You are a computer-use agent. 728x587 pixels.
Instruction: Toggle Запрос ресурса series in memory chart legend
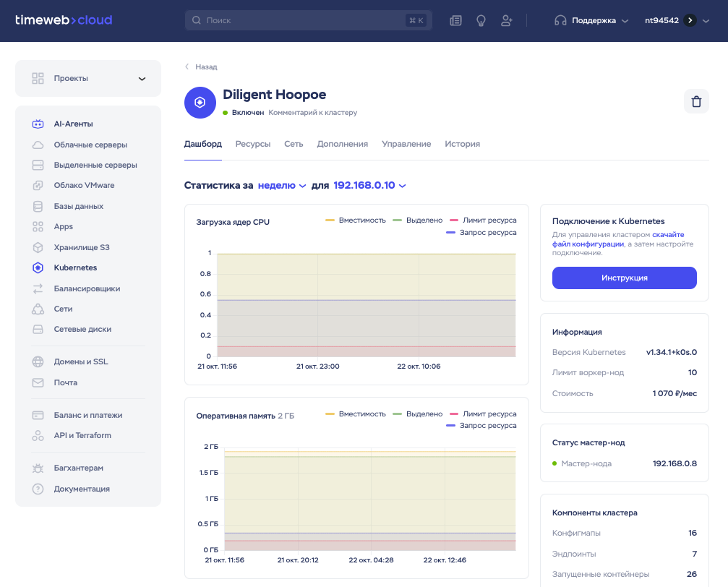click(x=481, y=426)
